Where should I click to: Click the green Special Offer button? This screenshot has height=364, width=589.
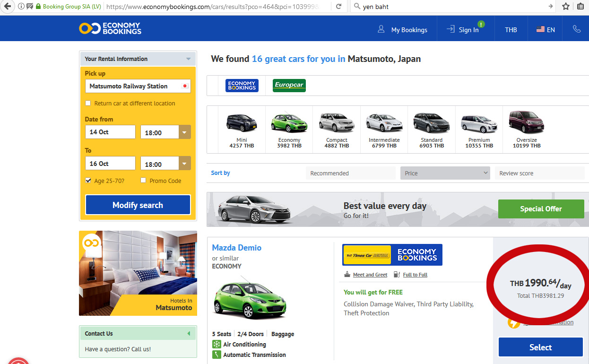coord(541,208)
